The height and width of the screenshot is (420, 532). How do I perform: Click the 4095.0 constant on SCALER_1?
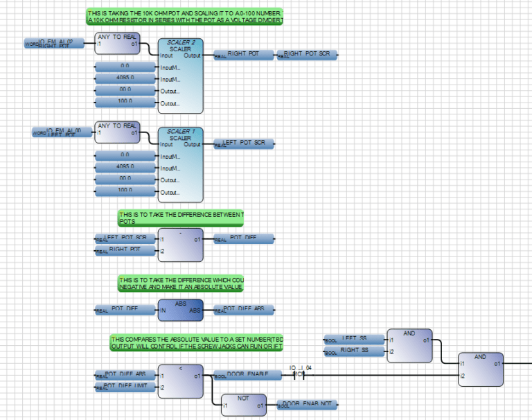pos(125,168)
